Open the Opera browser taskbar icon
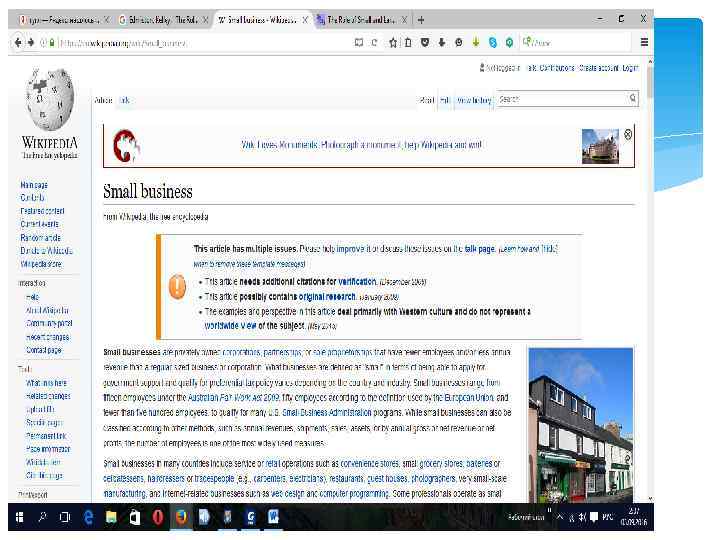This screenshot has width=720, height=540. click(158, 518)
